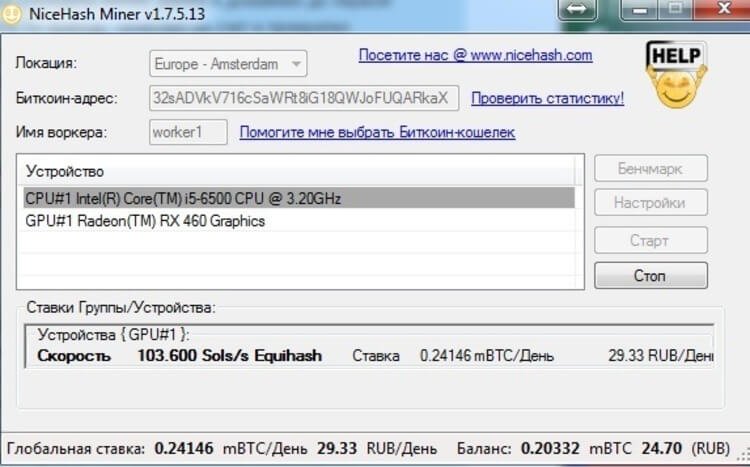Click the Equihash speed row in group rates
The width and height of the screenshot is (750, 467).
coord(370,355)
